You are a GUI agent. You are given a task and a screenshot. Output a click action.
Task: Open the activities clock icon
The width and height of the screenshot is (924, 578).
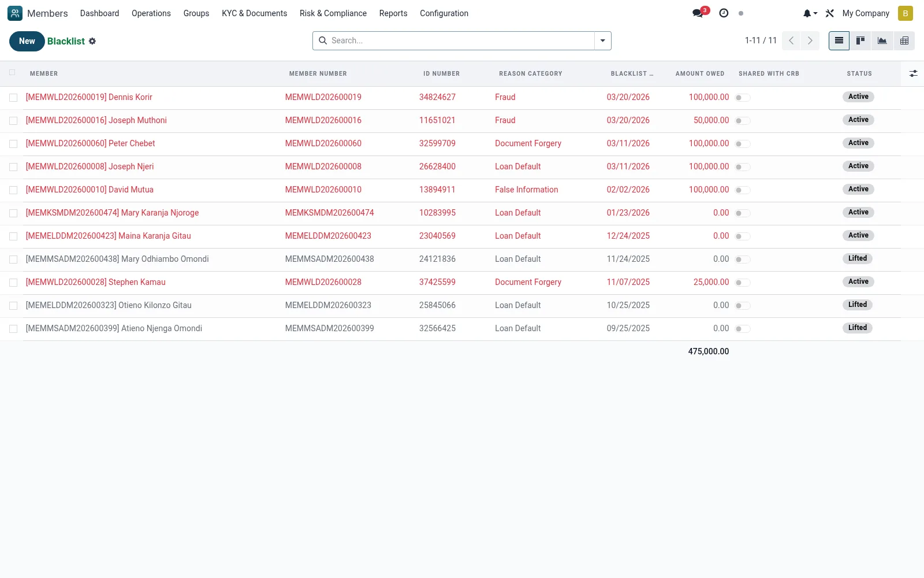[x=724, y=13]
